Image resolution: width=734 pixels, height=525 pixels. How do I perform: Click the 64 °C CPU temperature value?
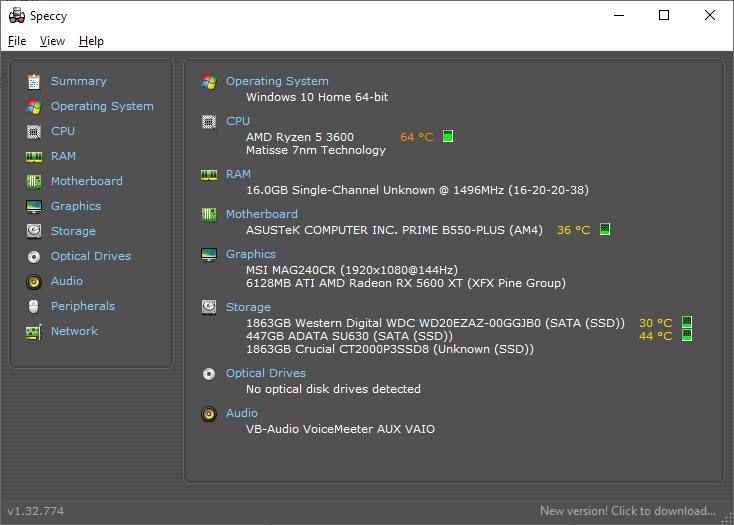click(x=417, y=137)
